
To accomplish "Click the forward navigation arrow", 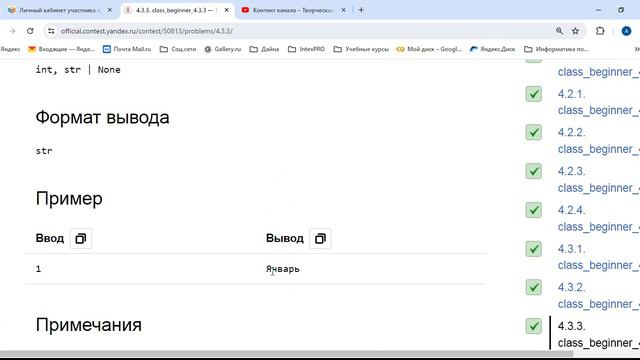I will 12,31.
